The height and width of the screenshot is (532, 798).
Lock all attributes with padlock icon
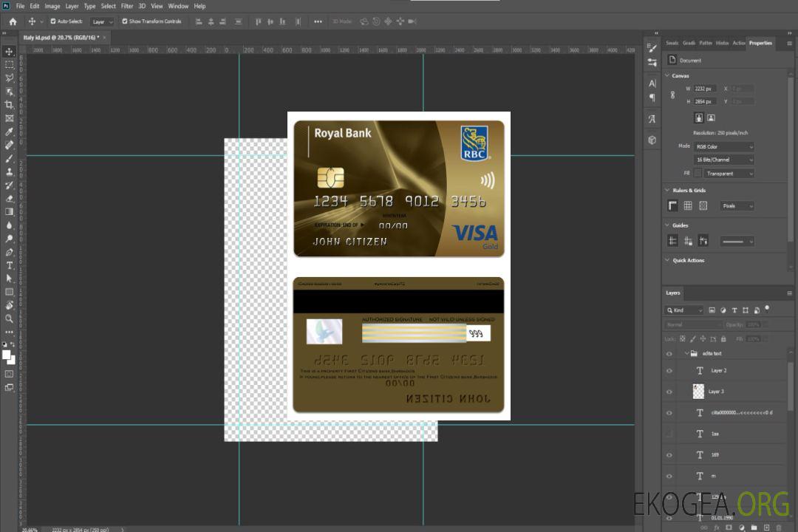[723, 338]
